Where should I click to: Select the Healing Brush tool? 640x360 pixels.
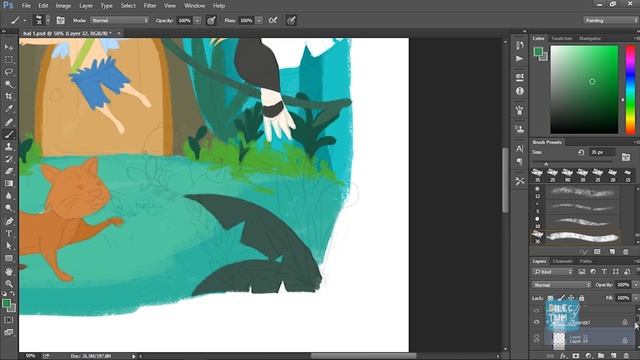(x=9, y=122)
